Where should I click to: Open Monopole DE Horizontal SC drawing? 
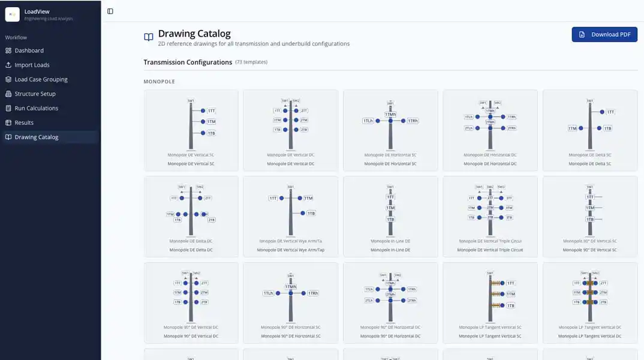pyautogui.click(x=390, y=130)
